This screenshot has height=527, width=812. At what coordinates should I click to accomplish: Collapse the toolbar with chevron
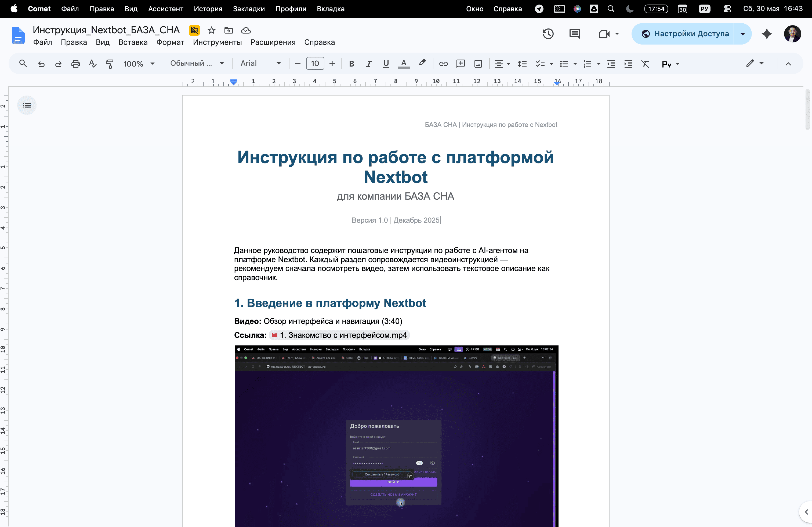tap(788, 64)
